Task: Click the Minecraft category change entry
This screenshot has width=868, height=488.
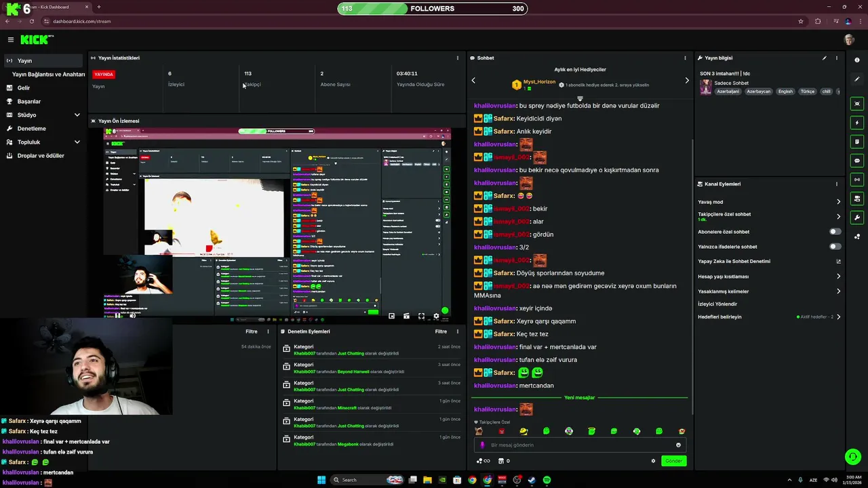Action: [x=372, y=404]
